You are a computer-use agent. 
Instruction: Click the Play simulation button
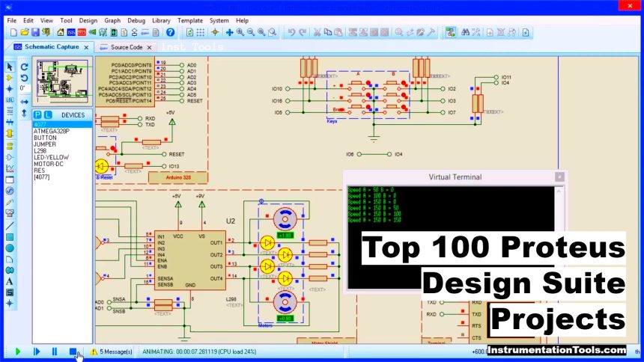[x=18, y=352]
